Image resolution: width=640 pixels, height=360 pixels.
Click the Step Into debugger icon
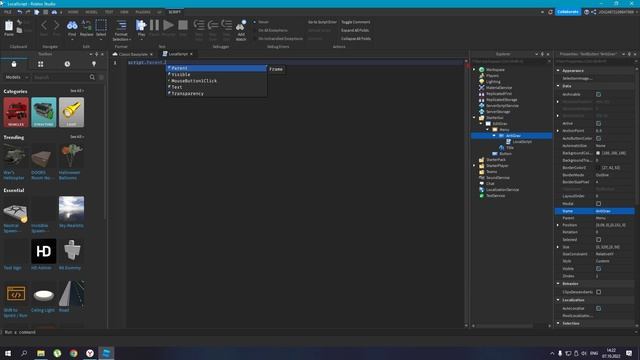pyautogui.click(x=199, y=25)
